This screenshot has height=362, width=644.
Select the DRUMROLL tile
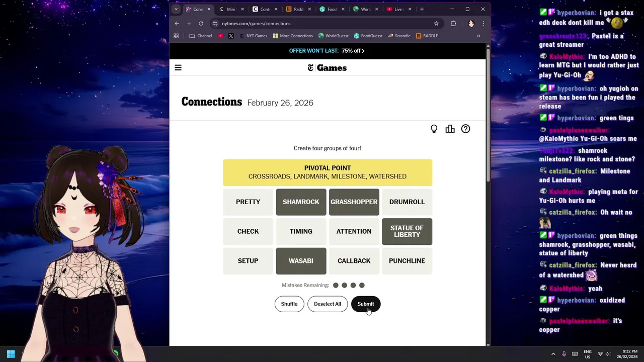click(x=407, y=202)
